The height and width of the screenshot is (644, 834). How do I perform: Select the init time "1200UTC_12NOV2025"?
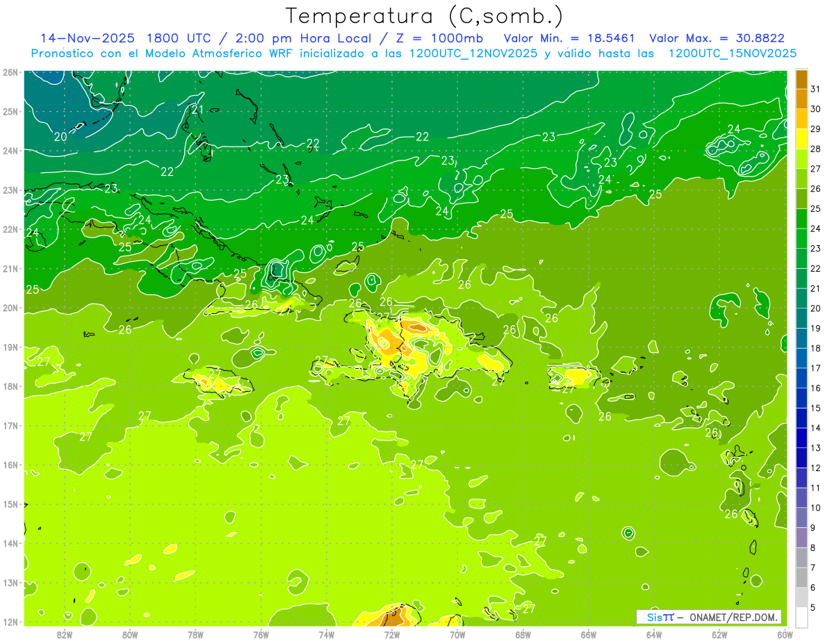pos(473,53)
